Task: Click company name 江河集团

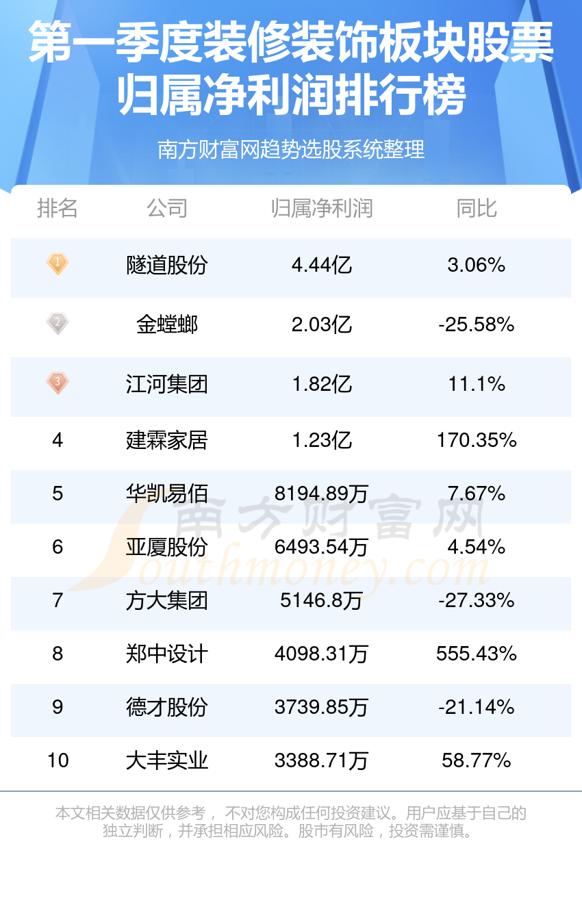Action: click(166, 384)
